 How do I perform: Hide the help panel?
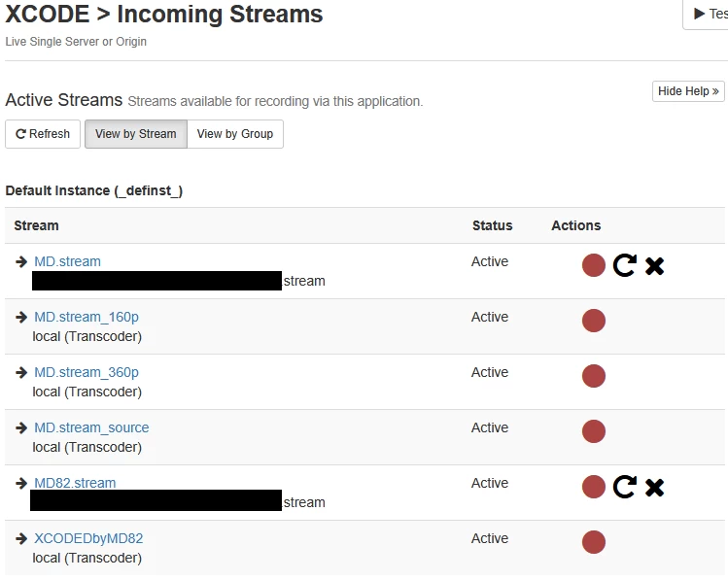(x=688, y=91)
